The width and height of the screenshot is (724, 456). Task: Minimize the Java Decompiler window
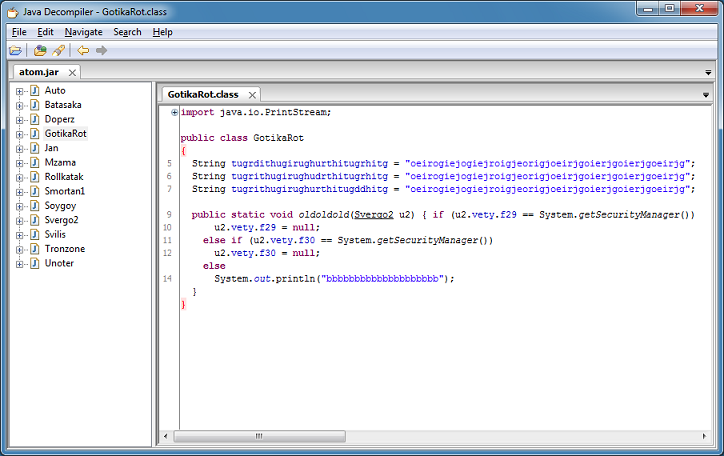[x=648, y=8]
